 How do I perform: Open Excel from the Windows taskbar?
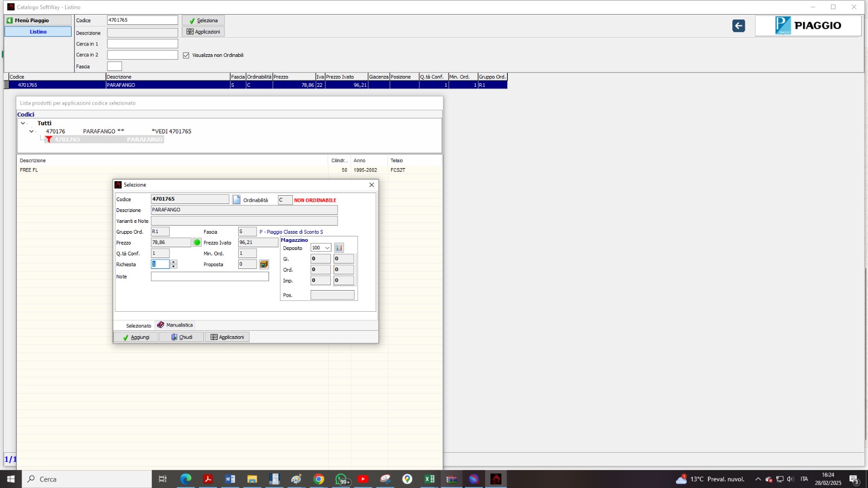429,479
